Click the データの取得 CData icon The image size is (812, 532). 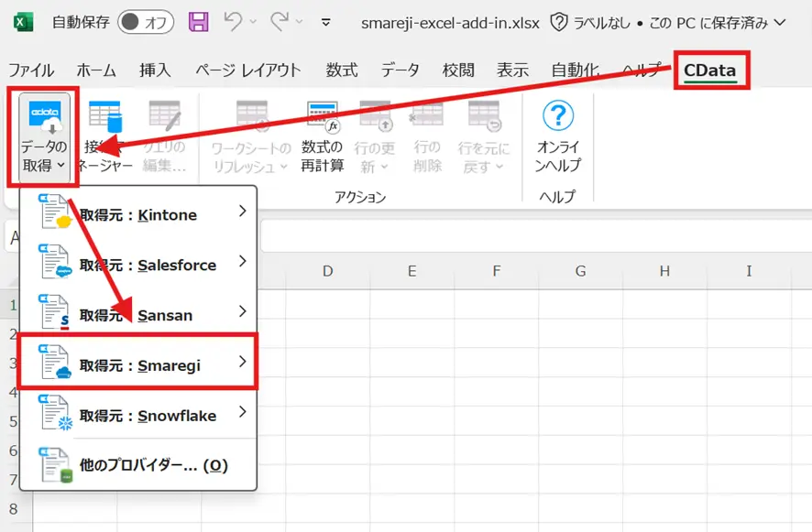coord(45,117)
